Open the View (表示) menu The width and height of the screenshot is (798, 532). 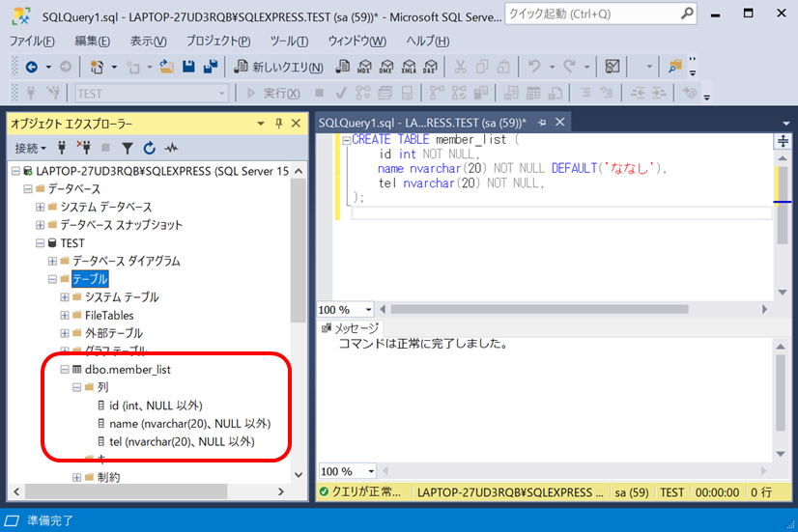tap(148, 42)
